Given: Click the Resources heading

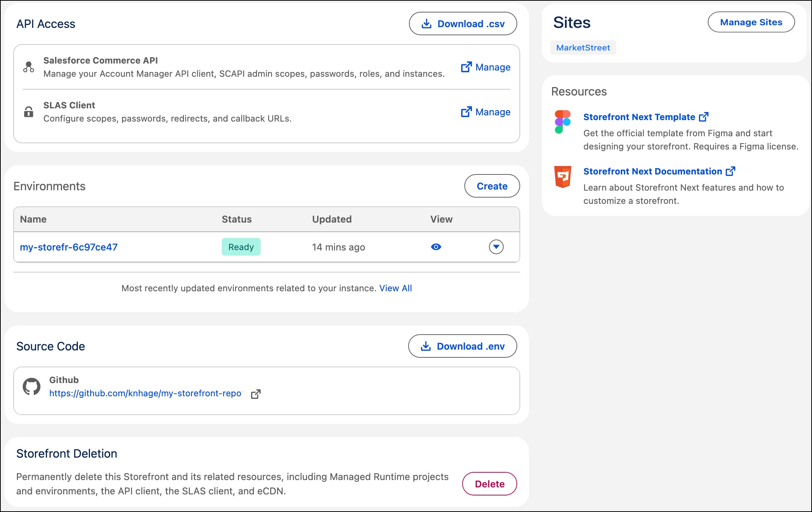Looking at the screenshot, I should coord(579,91).
